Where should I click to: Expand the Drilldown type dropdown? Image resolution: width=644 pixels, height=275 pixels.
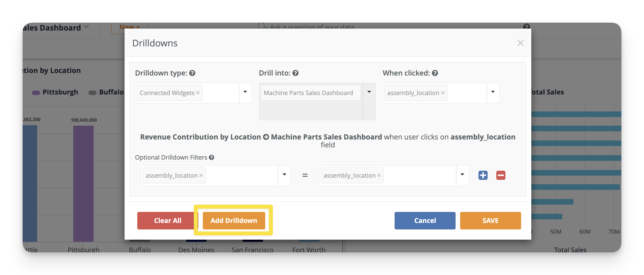coord(245,92)
